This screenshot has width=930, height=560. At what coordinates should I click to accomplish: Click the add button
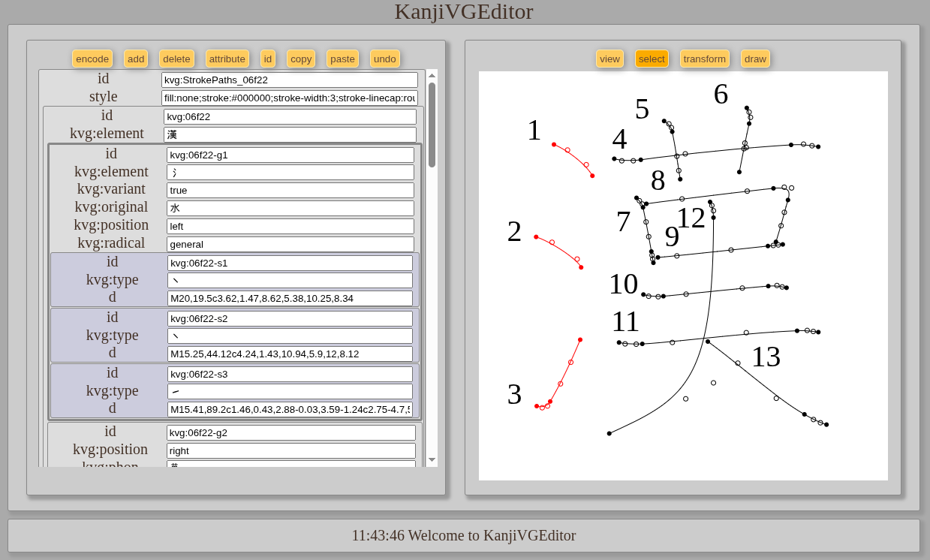point(136,59)
